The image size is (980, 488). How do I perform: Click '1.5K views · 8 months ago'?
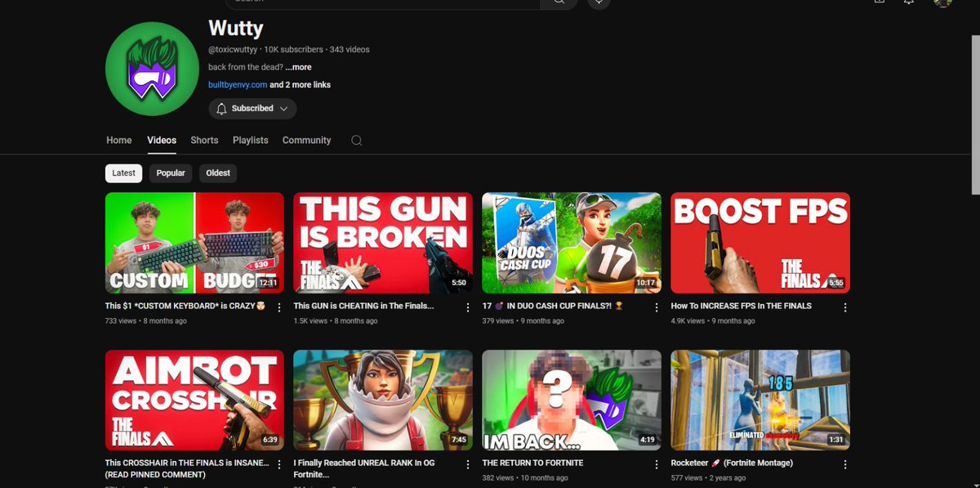coord(336,321)
